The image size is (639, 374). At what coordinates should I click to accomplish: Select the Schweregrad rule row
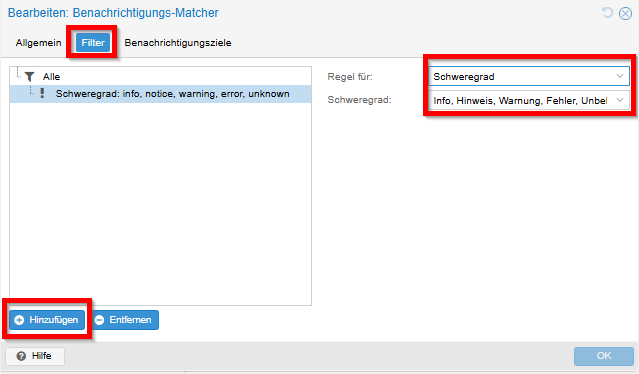point(161,94)
